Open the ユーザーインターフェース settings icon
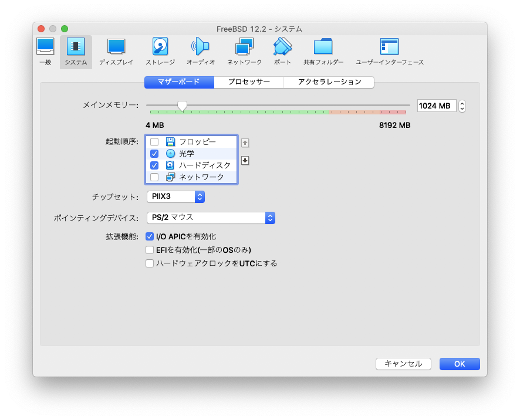This screenshot has width=520, height=420. 389,51
